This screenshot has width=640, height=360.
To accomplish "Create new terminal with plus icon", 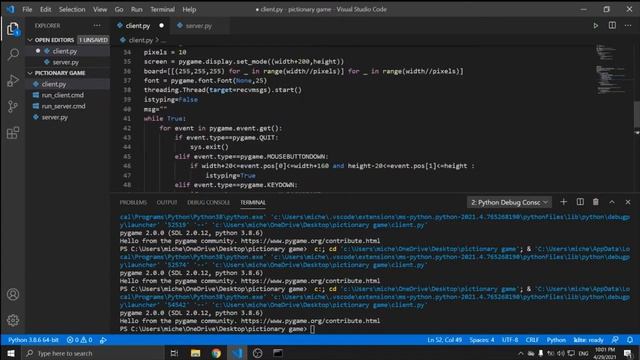I will pos(564,202).
